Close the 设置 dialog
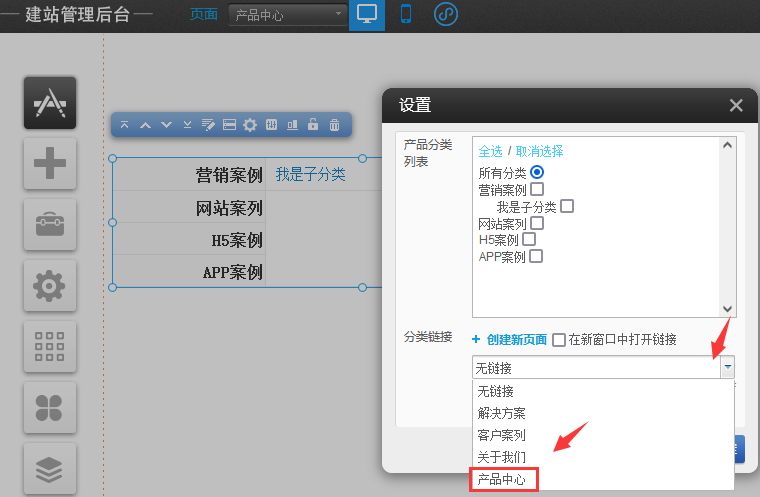Image resolution: width=760 pixels, height=497 pixels. 736,105
